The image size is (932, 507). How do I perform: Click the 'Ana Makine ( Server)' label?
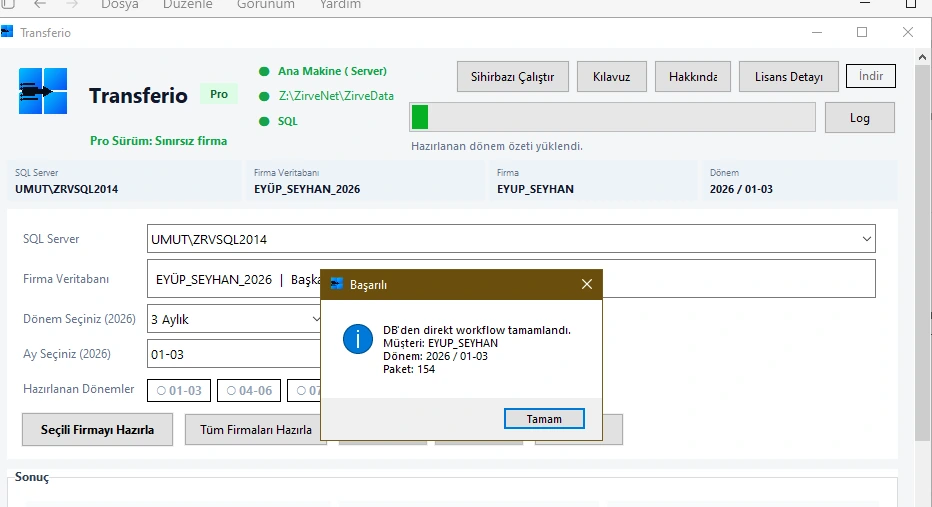332,71
